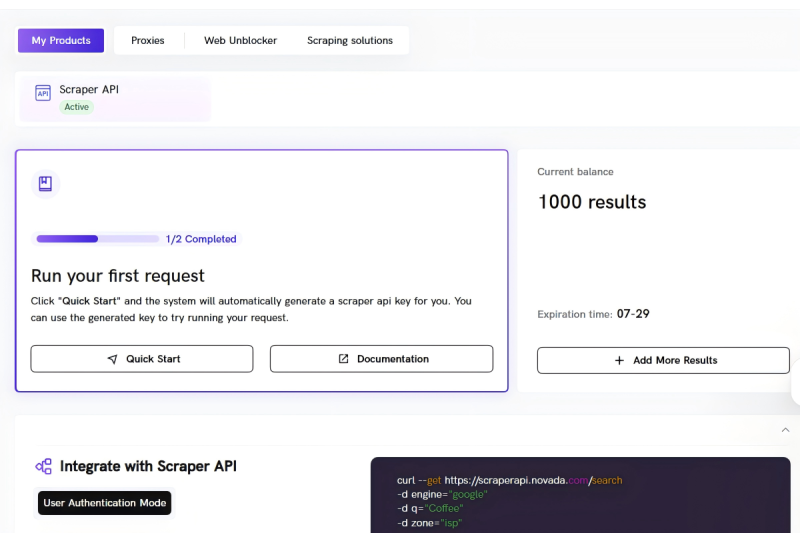800x533 pixels.
Task: Click the engine="google" code line
Action: (442, 494)
